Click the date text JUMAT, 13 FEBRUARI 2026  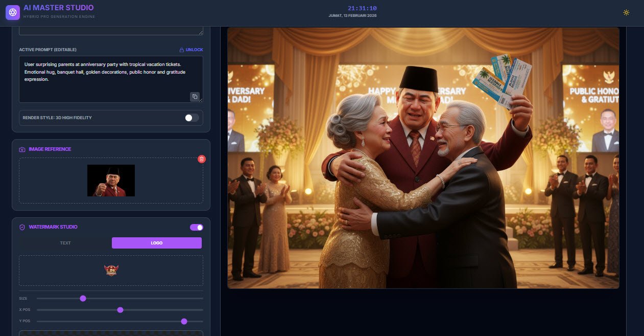tap(352, 16)
